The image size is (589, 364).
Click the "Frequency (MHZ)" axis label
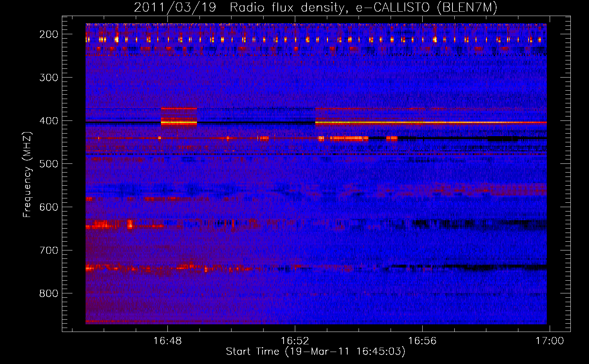pos(27,174)
